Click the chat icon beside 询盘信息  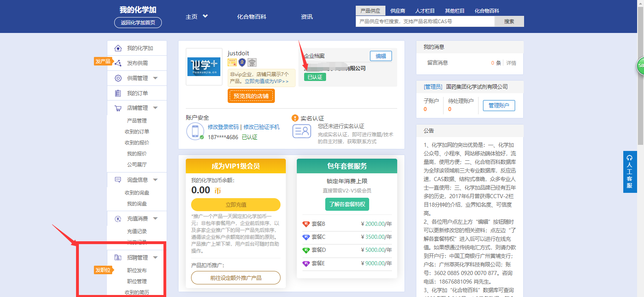(x=118, y=180)
